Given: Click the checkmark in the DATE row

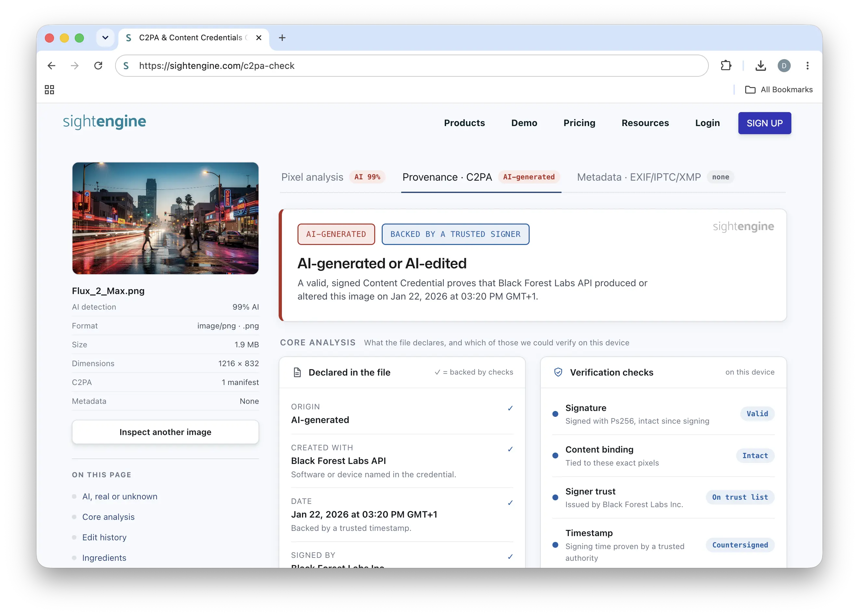Looking at the screenshot, I should pos(510,503).
